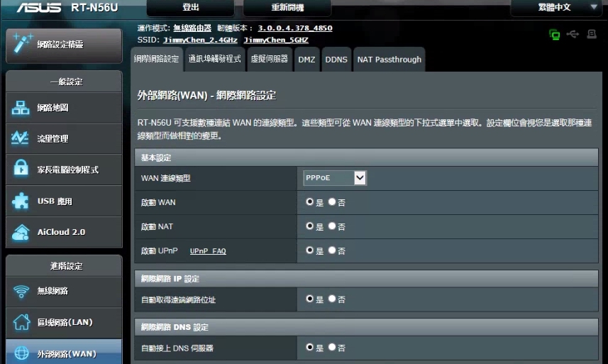
Task: Click the parental control lock icon
Action: [x=21, y=168]
